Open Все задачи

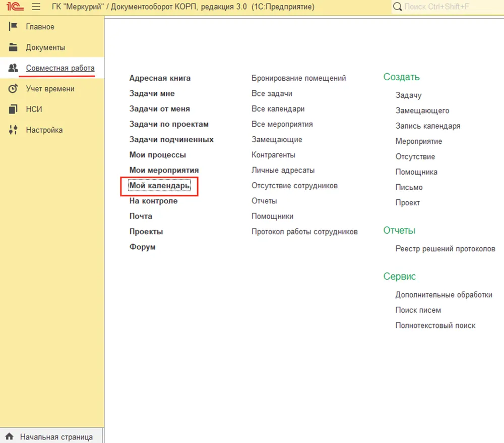click(272, 94)
